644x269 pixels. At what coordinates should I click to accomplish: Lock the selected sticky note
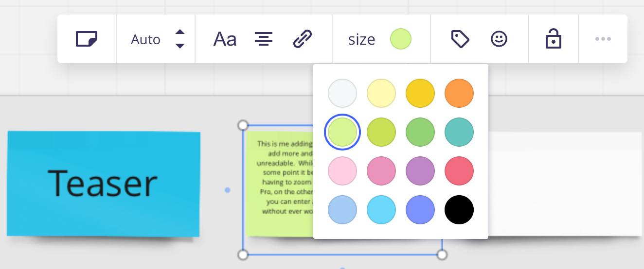coord(554,39)
